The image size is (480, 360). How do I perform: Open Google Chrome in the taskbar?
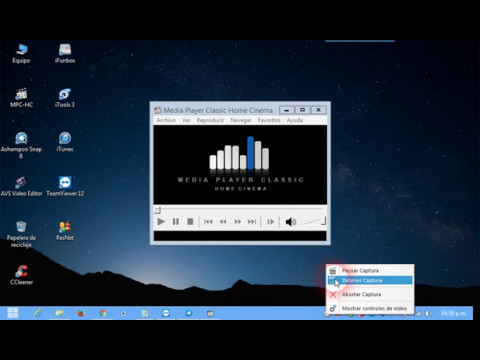click(103, 313)
